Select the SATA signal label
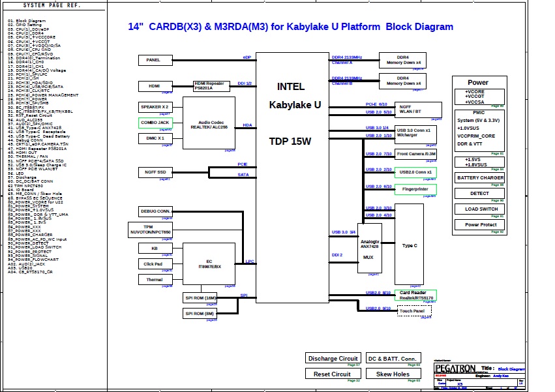 point(243,175)
